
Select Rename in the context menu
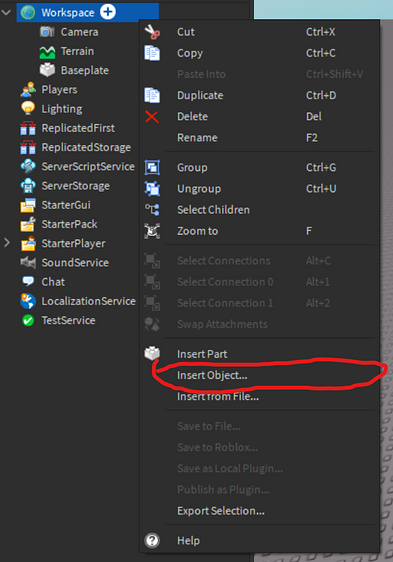259,138
